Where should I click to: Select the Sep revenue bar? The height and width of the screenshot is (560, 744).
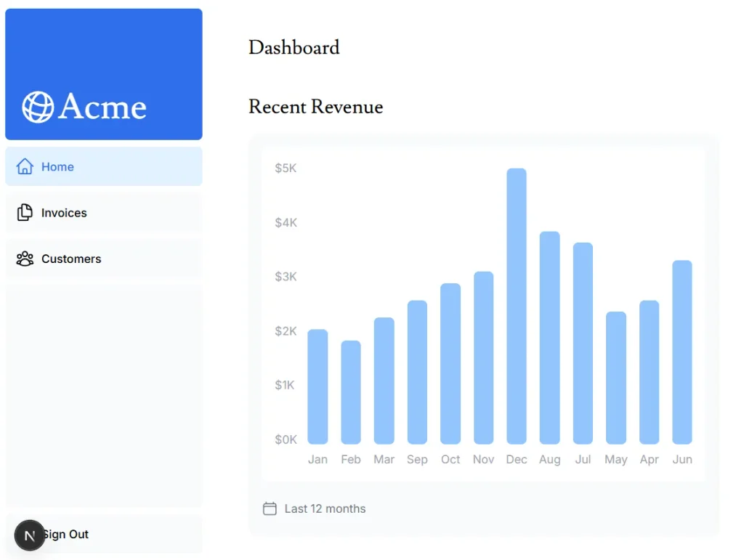(417, 372)
